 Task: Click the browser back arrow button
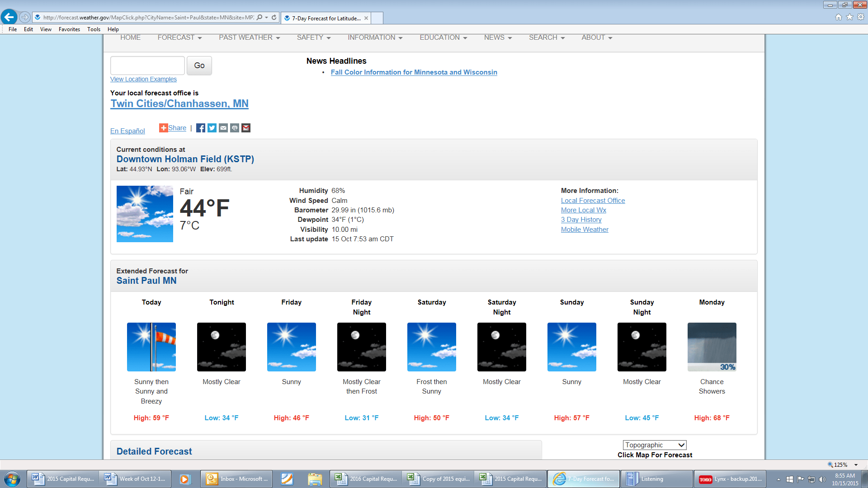[9, 17]
